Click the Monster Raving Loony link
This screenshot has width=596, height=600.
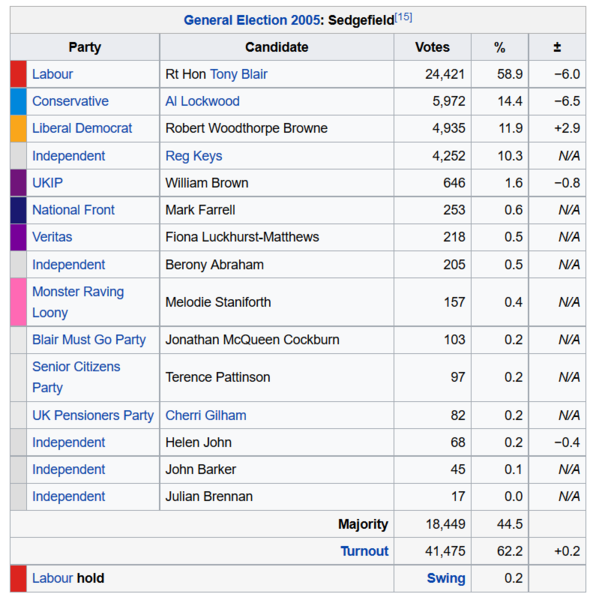(78, 302)
